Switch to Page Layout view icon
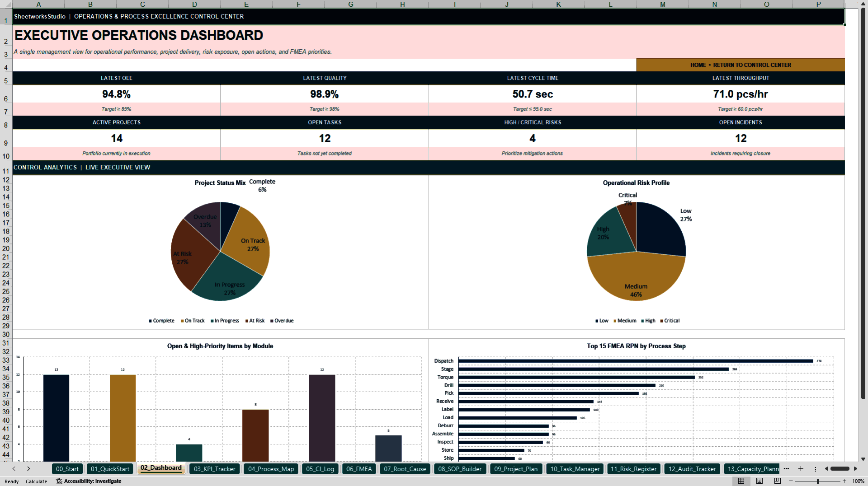The height and width of the screenshot is (486, 868). click(759, 481)
